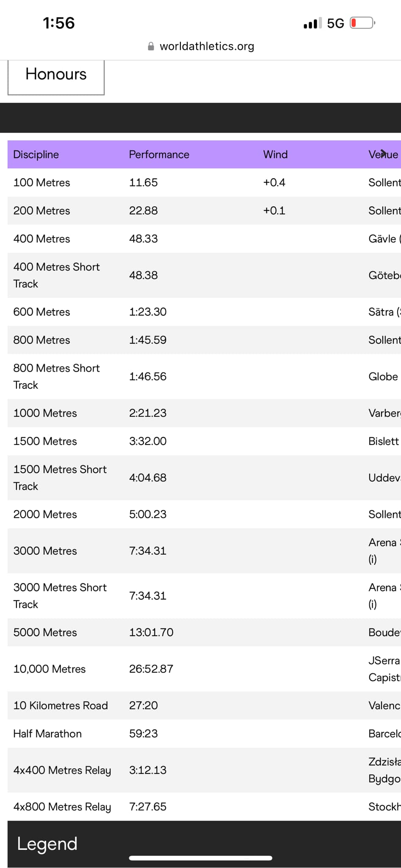The image size is (401, 868).
Task: Tap the lock icon beside worldathletics.org
Action: (151, 46)
